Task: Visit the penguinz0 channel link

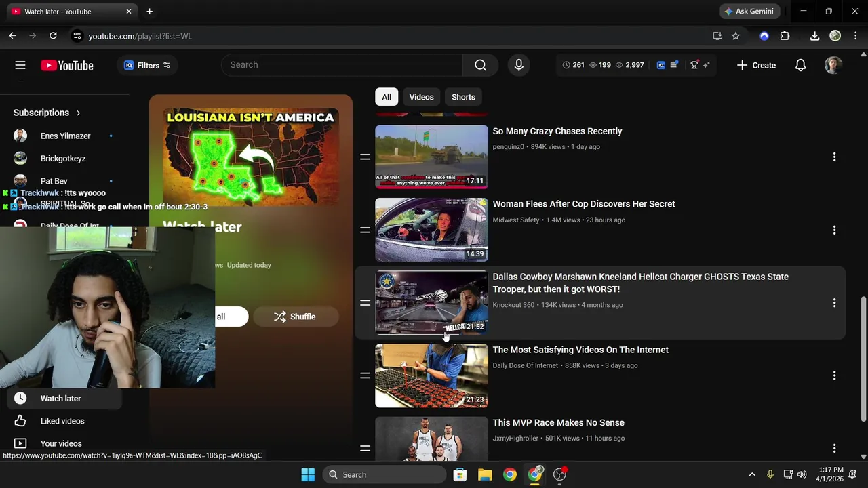Action: [508, 146]
